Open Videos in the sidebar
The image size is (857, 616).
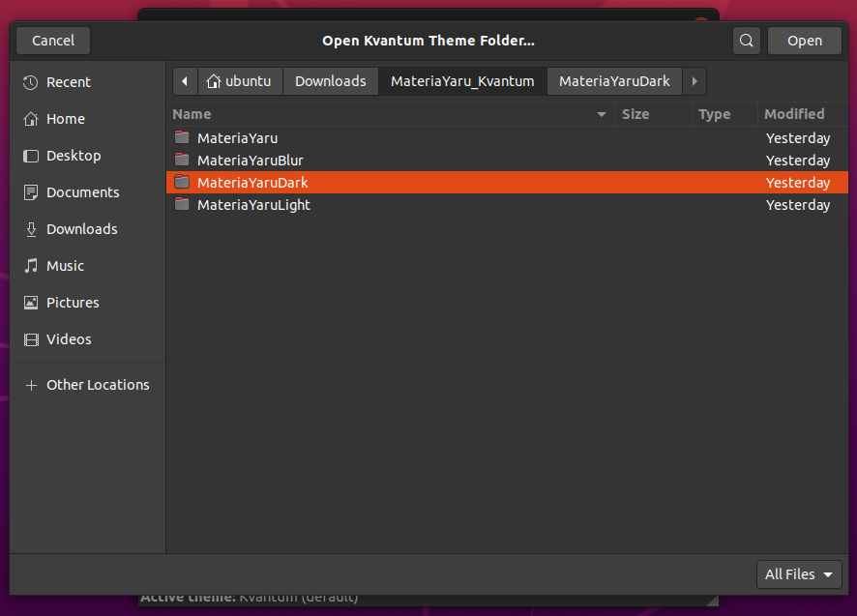pyautogui.click(x=87, y=339)
